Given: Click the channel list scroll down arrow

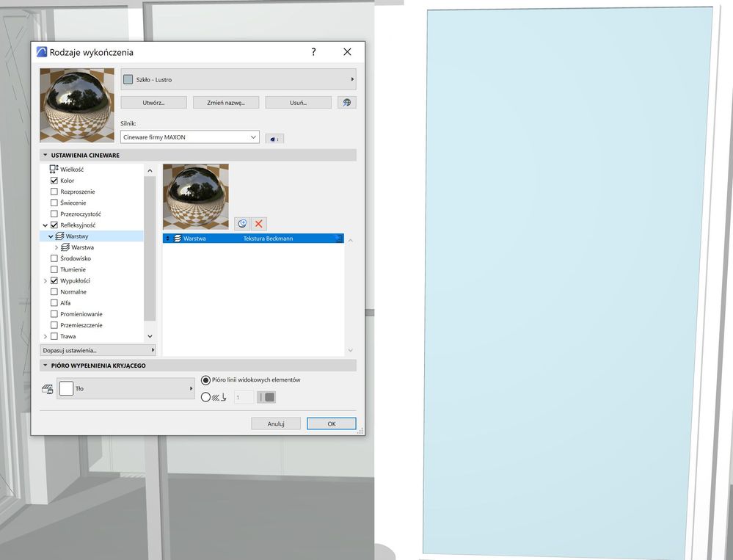Looking at the screenshot, I should tap(150, 336).
